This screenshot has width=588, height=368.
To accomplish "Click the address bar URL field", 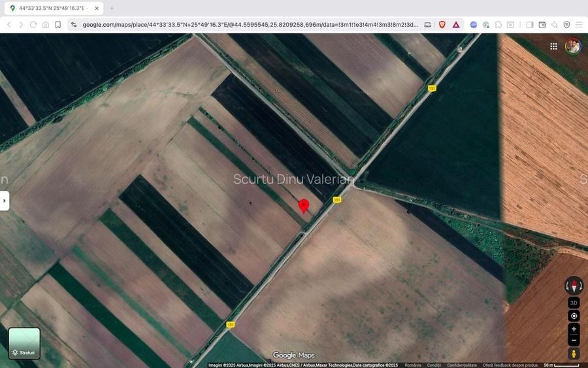I will pos(248,25).
